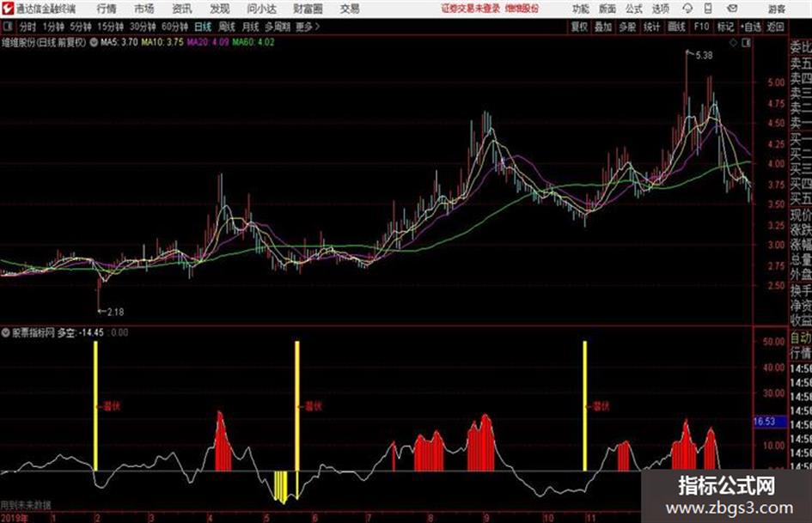812x523 pixels.
Task: Select the 多周期 multi-period tab
Action: 278,27
